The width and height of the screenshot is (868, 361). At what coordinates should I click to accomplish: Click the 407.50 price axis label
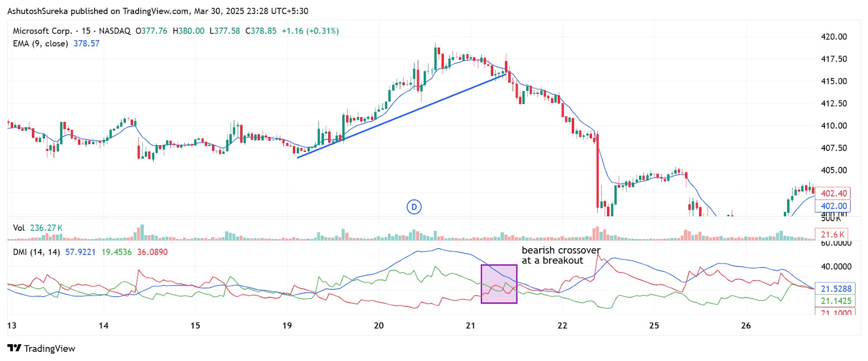tap(834, 148)
